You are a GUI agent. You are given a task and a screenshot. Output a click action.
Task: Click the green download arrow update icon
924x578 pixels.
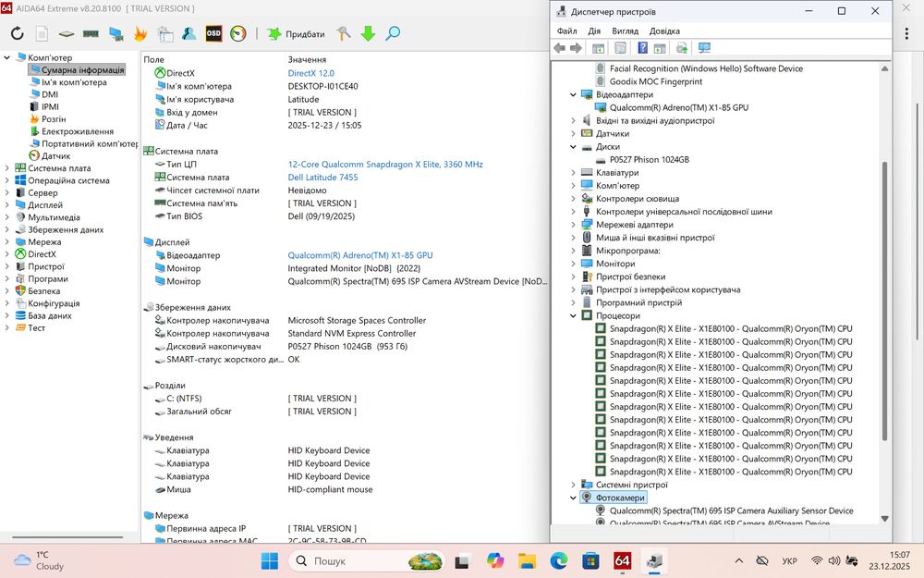coord(369,33)
